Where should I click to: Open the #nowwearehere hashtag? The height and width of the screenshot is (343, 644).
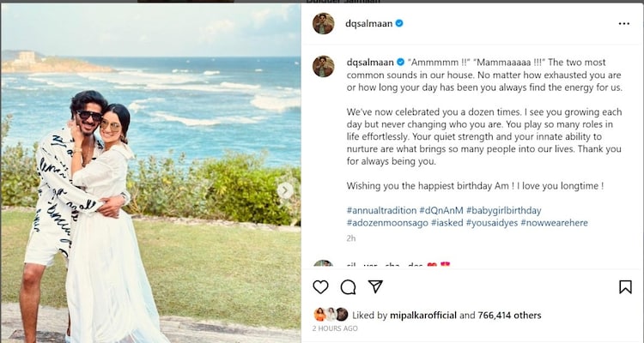[556, 222]
